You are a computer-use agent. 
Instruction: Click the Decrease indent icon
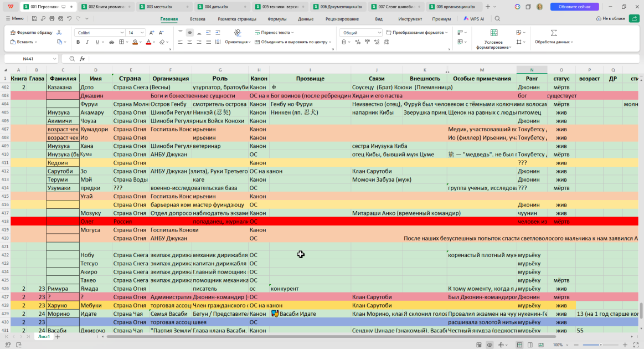point(208,32)
